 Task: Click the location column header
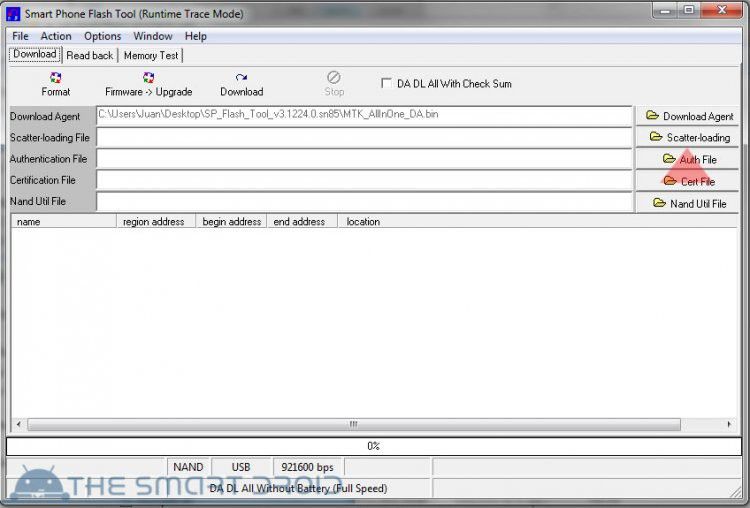538,221
